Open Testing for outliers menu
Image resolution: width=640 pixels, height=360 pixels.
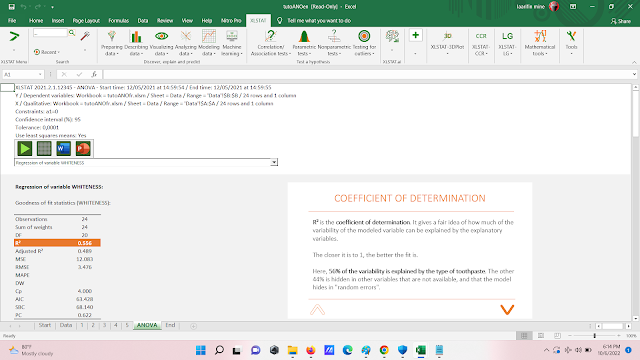[x=364, y=43]
